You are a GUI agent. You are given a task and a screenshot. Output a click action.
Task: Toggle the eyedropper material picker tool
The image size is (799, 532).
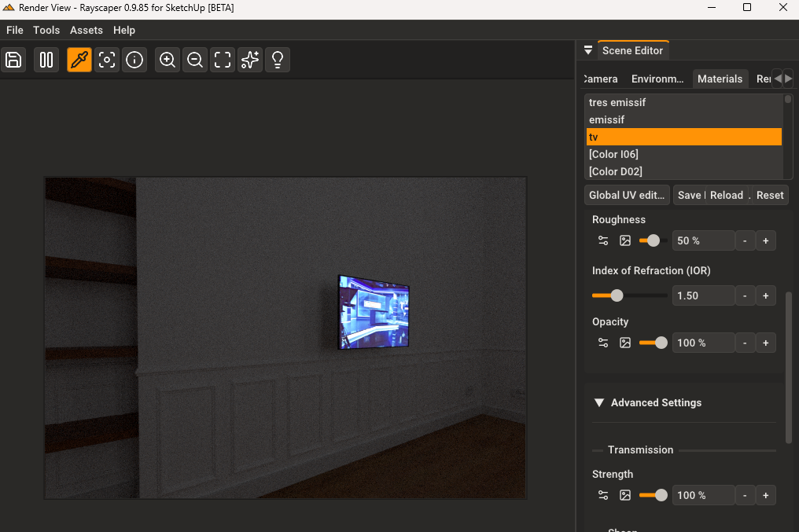79,60
